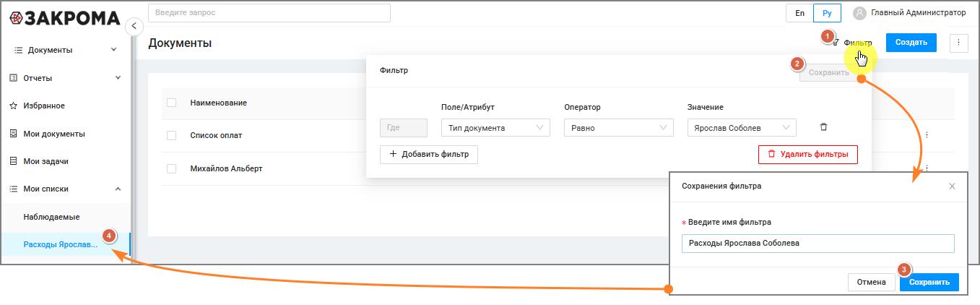Select all rows with header checkbox
Viewport: 980px width, 305px height.
(x=171, y=103)
